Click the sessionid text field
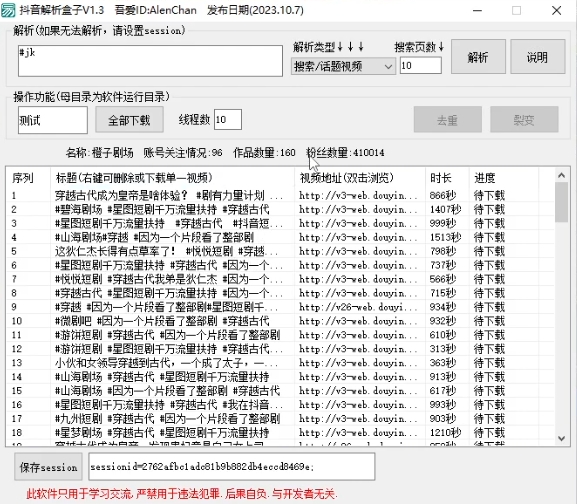 [231, 467]
